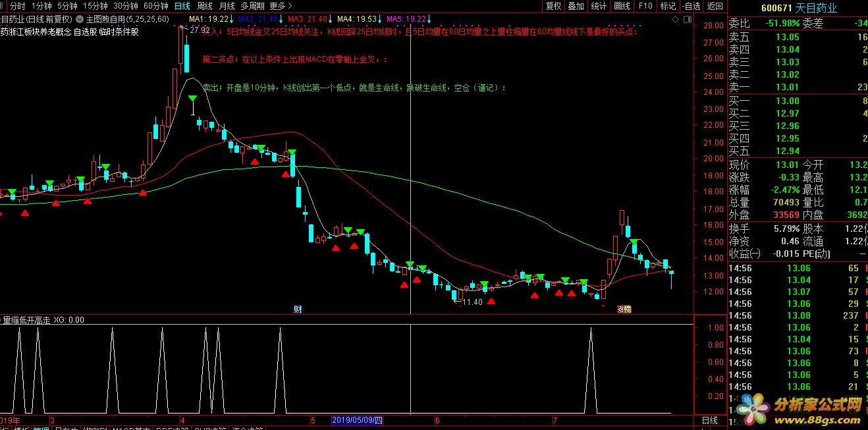Expand the 更多> periods menu
868x430 pixels.
pyautogui.click(x=280, y=6)
